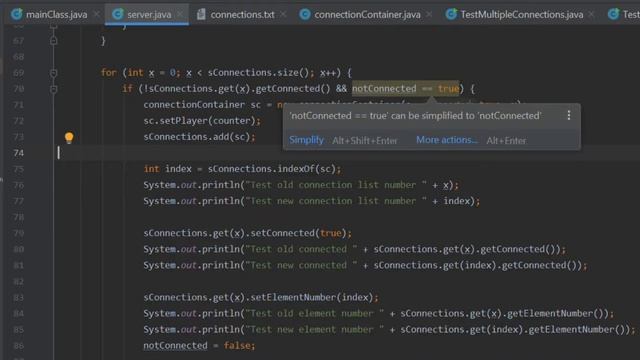Click 'setConnected(true)' on line 79
Viewport: 640px width, 360px height.
298,233
